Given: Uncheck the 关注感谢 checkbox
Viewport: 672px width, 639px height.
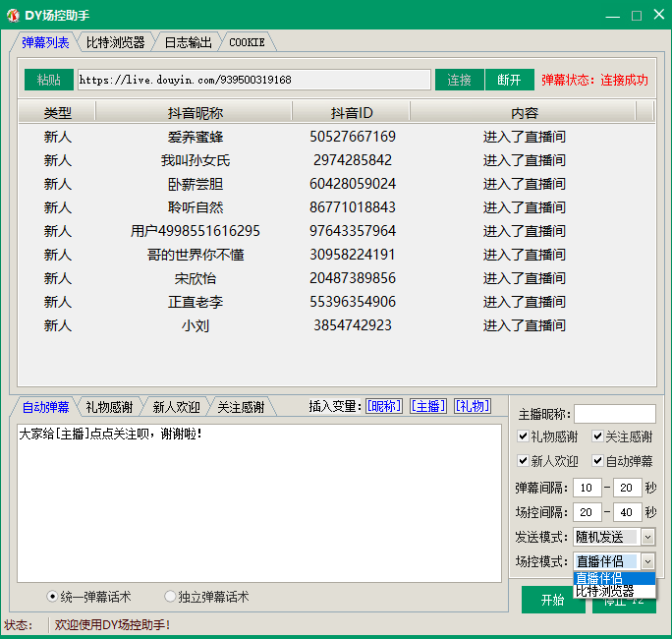Looking at the screenshot, I should point(597,436).
